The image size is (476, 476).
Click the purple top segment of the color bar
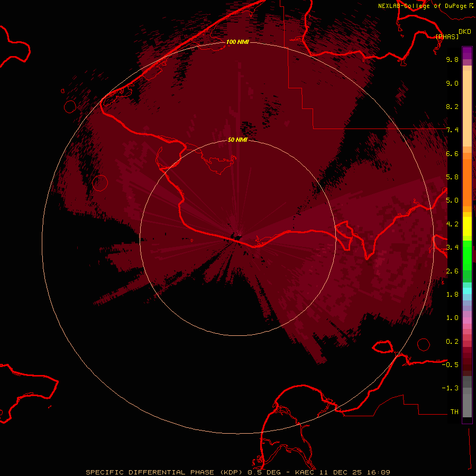pos(467,53)
